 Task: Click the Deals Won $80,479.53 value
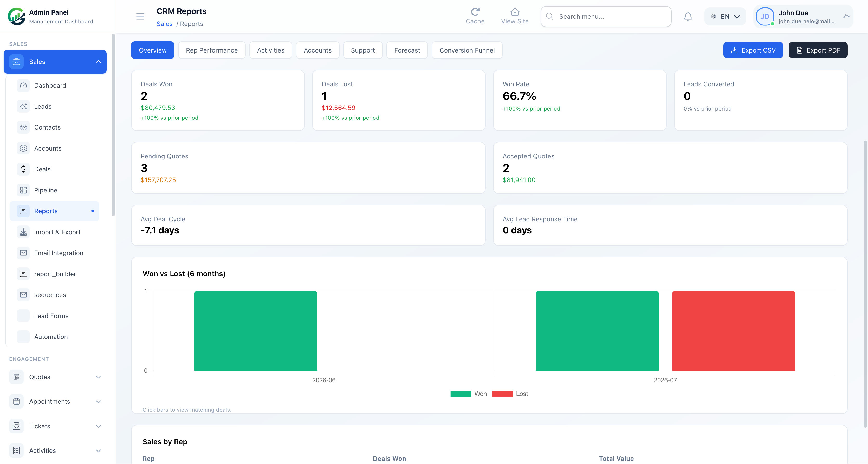[158, 108]
